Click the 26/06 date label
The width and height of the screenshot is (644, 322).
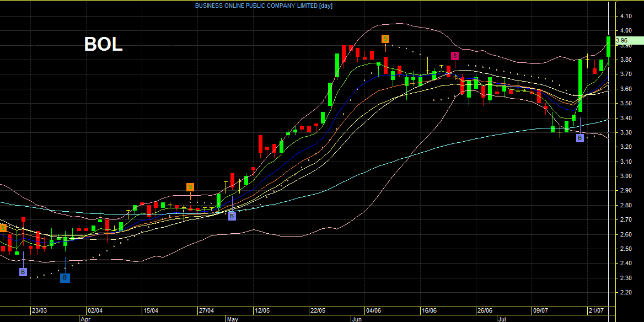pos(485,310)
